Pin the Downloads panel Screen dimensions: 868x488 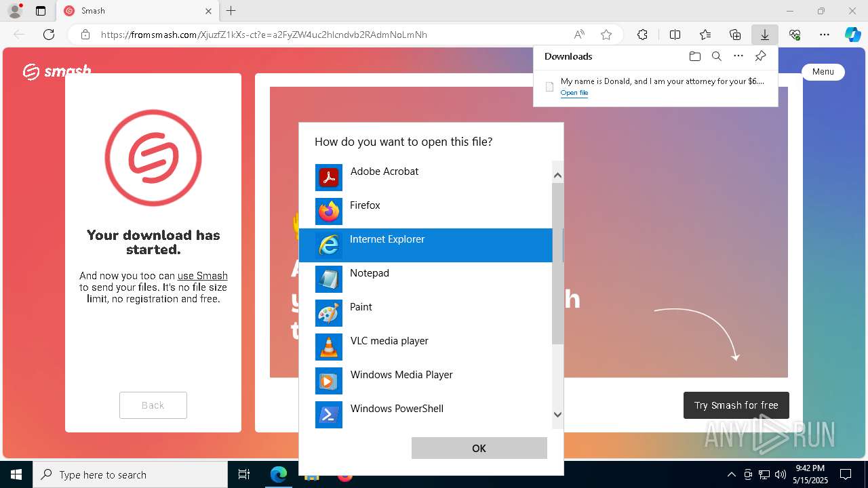tap(760, 56)
